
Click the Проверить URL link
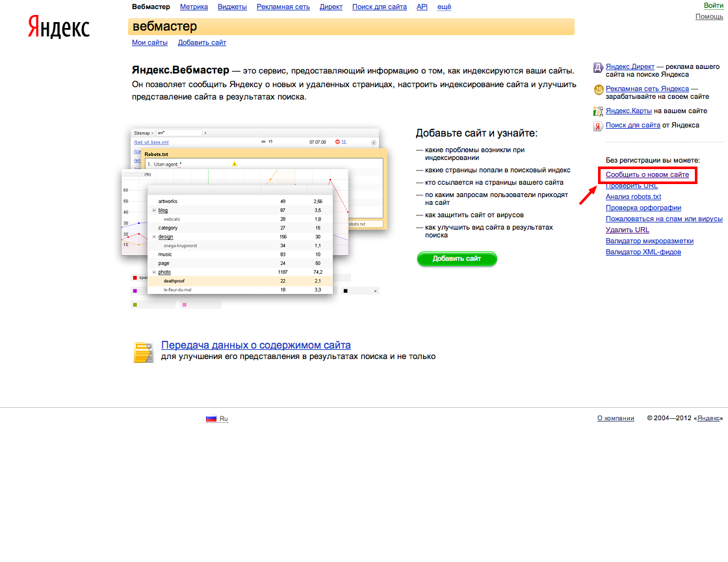click(x=632, y=186)
